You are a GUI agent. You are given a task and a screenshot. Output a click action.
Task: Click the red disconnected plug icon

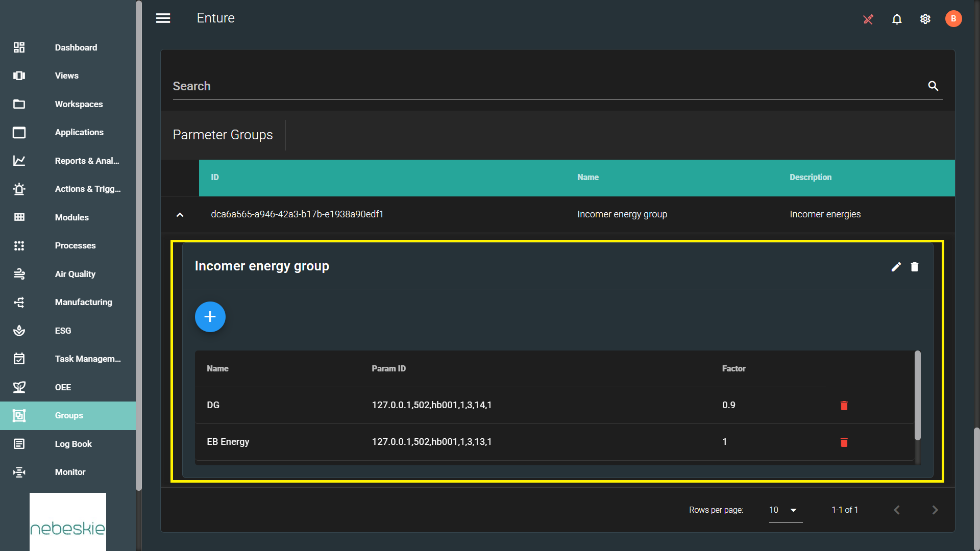pyautogui.click(x=868, y=19)
